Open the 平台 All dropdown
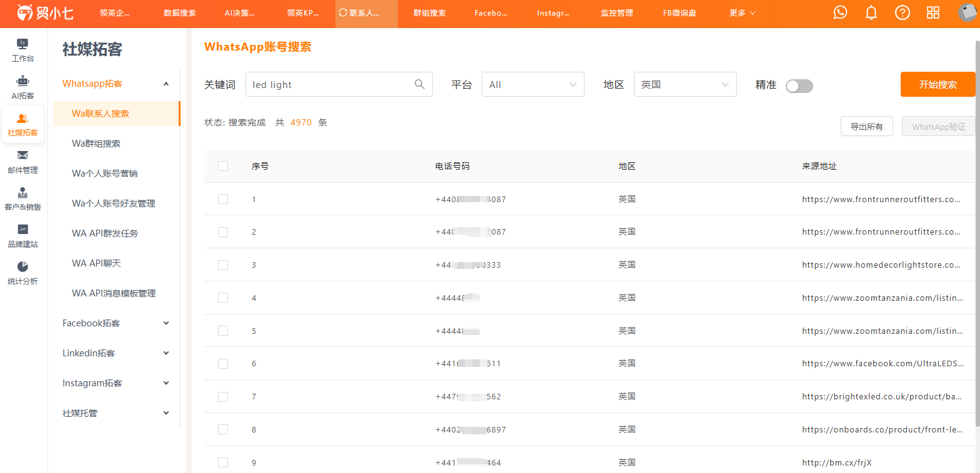 (533, 84)
